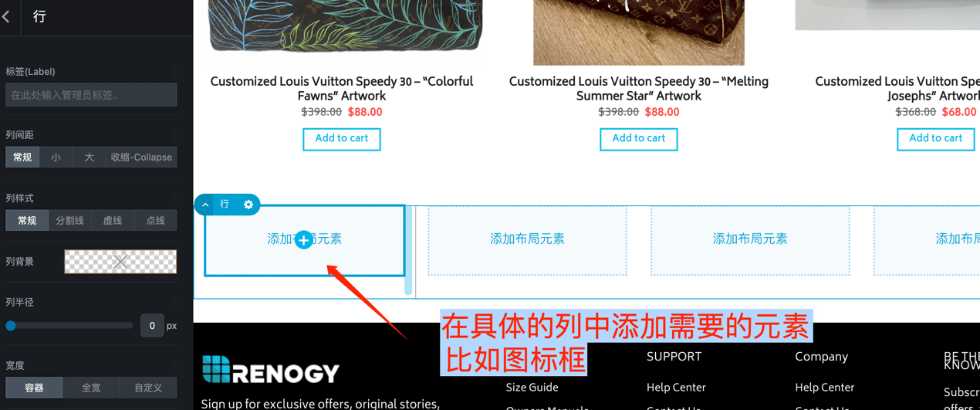
Task: Select 虚线 column style
Action: pyautogui.click(x=113, y=220)
